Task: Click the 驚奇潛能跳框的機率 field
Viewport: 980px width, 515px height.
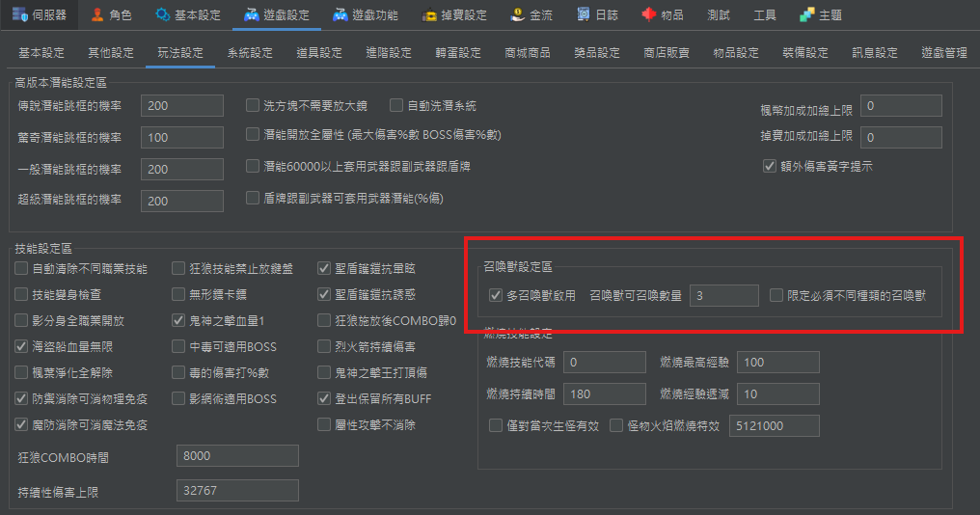Action: pyautogui.click(x=182, y=138)
